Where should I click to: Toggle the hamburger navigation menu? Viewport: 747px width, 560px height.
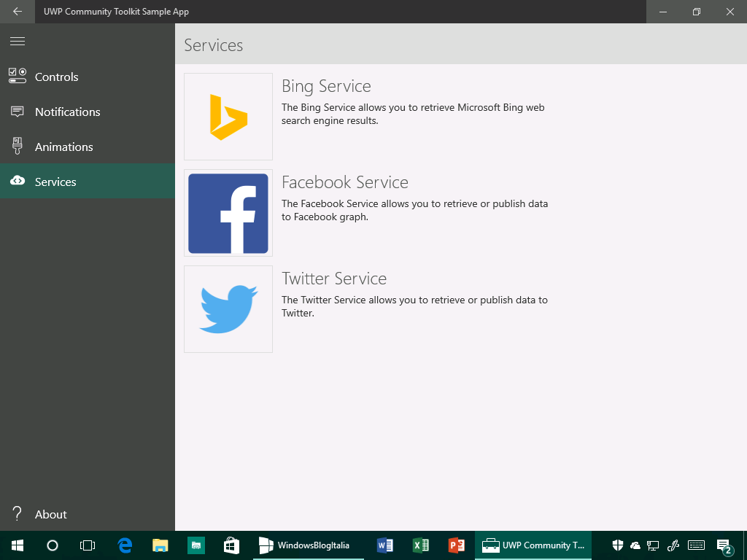pyautogui.click(x=18, y=42)
